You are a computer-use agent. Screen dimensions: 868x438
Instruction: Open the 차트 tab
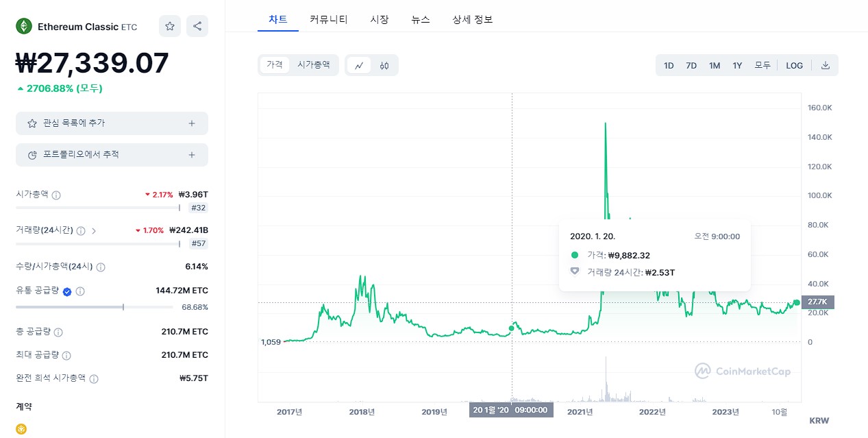coord(278,20)
